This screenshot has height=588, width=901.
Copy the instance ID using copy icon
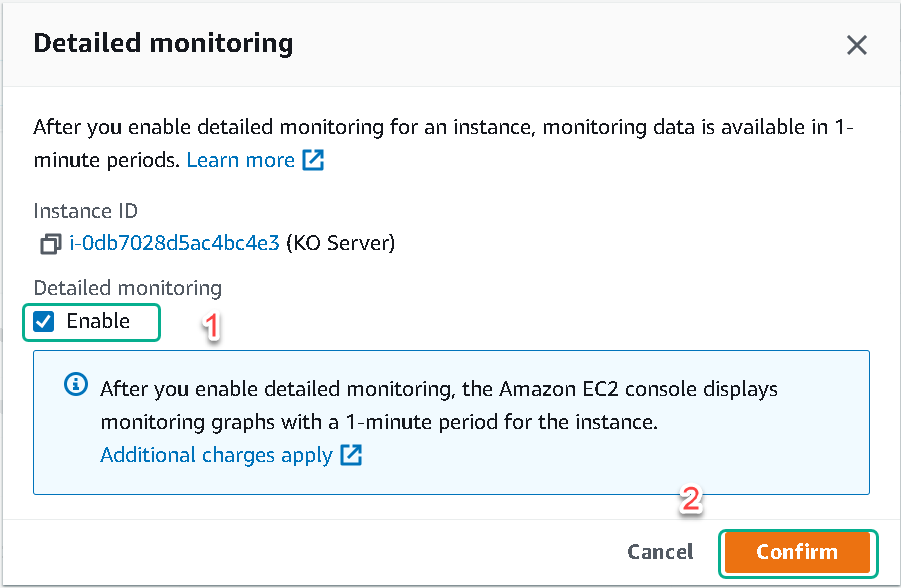[x=51, y=244]
